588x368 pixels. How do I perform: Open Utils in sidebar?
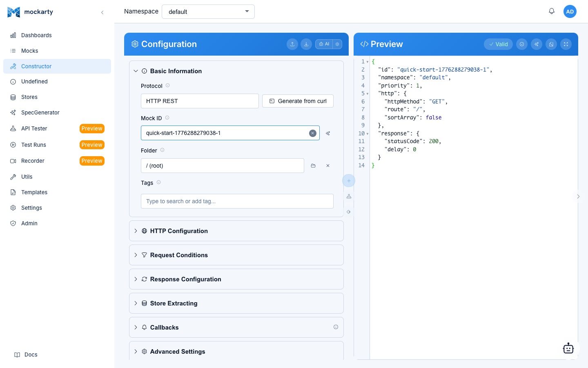[x=57, y=177]
